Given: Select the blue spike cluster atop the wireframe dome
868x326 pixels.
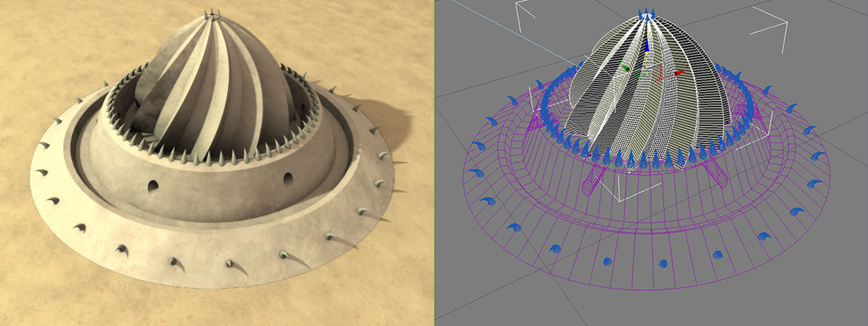Looking at the screenshot, I should tap(646, 14).
